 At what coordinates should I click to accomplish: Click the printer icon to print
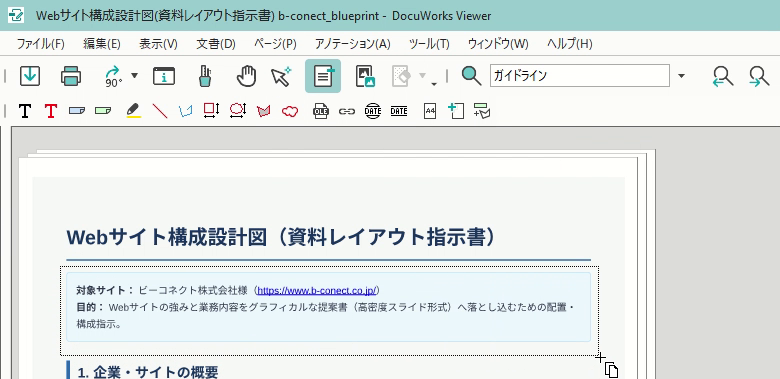point(71,76)
